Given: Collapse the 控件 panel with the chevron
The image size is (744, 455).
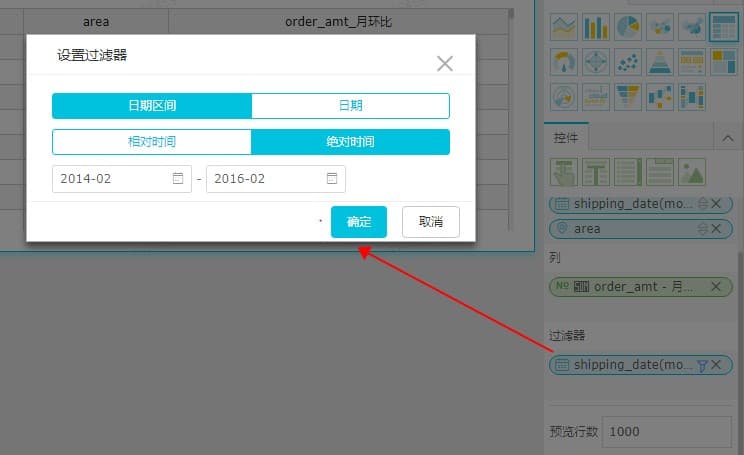Looking at the screenshot, I should tap(728, 138).
